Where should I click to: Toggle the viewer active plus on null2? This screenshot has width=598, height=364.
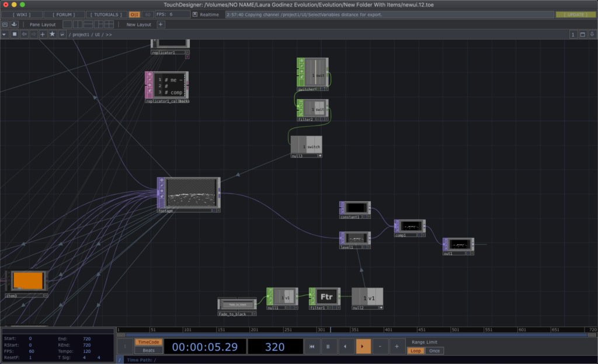(381, 307)
